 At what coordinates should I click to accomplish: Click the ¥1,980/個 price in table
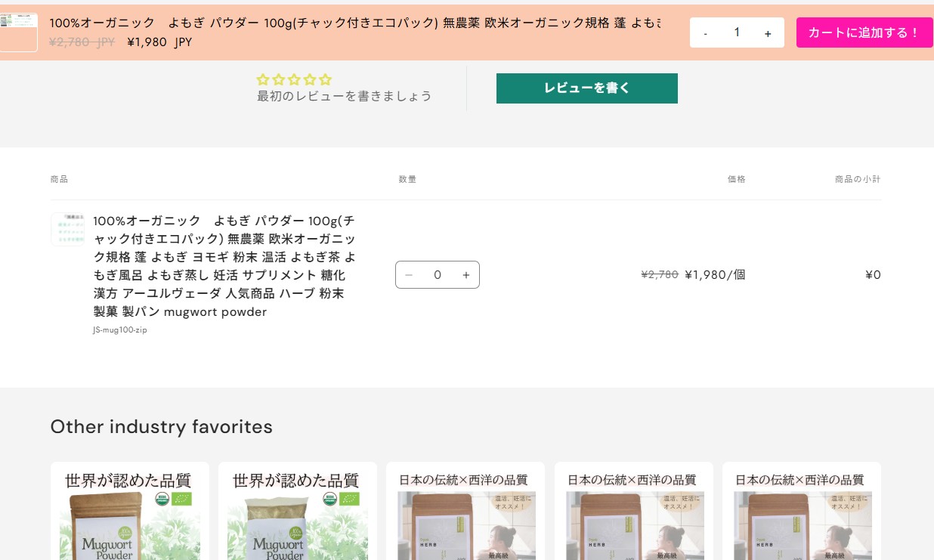pyautogui.click(x=715, y=275)
